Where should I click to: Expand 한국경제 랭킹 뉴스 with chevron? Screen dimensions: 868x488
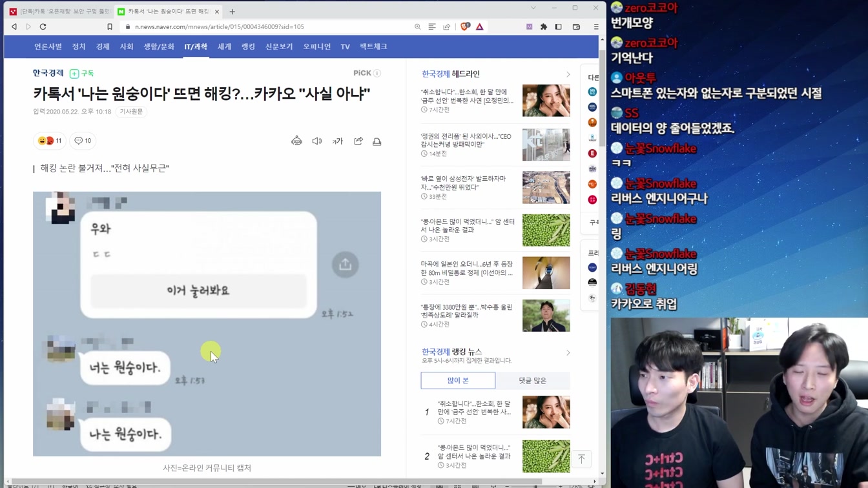(568, 352)
